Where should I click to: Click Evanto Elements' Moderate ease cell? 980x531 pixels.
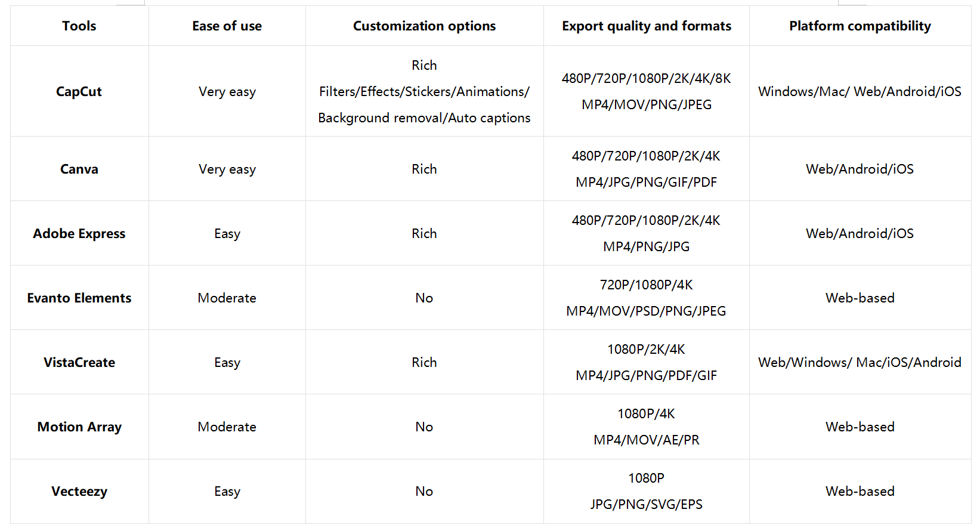[x=227, y=298]
